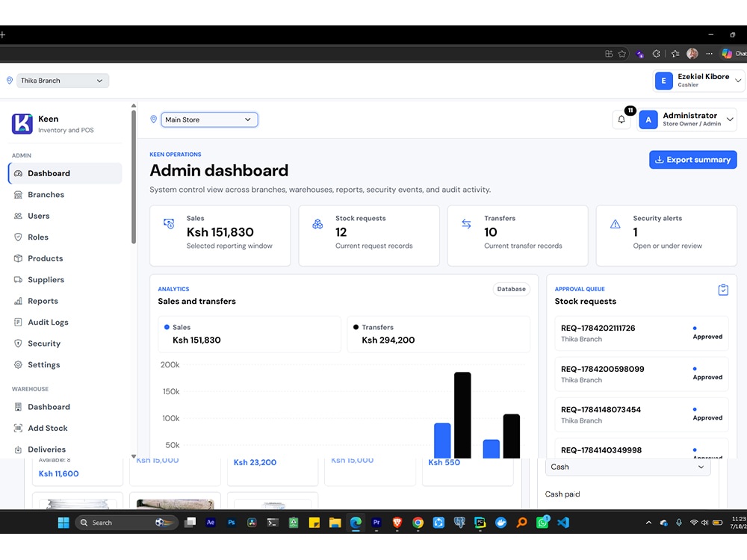
Task: Open the browser profile avatar
Action: 692,54
